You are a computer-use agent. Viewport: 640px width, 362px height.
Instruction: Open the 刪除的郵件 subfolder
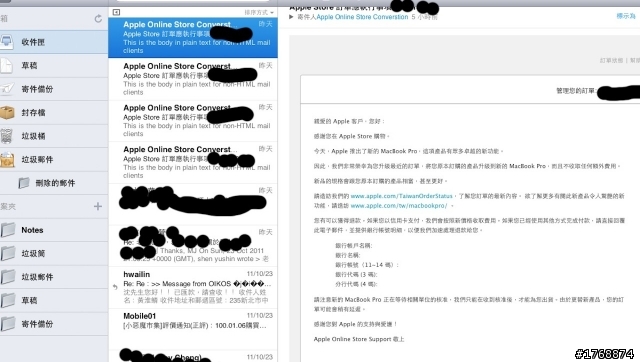pos(54,183)
